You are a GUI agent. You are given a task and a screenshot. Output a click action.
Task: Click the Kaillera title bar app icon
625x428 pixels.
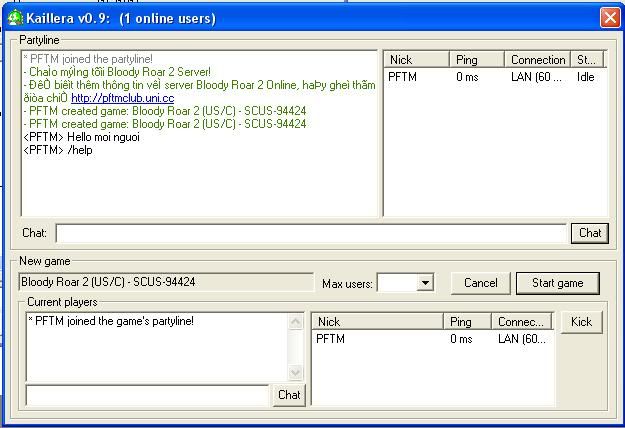pyautogui.click(x=15, y=18)
